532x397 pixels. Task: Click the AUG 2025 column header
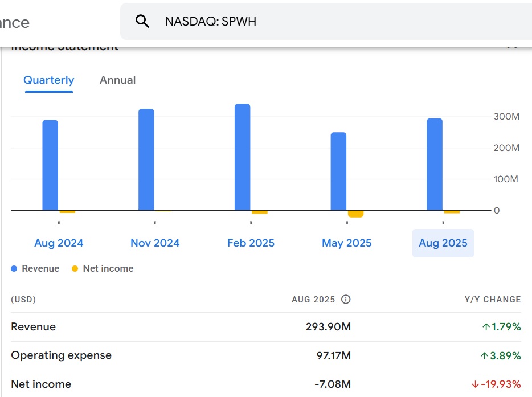[313, 299]
